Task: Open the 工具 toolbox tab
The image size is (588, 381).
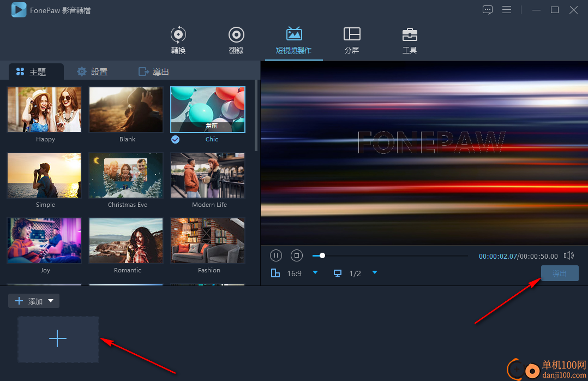Action: [410, 40]
